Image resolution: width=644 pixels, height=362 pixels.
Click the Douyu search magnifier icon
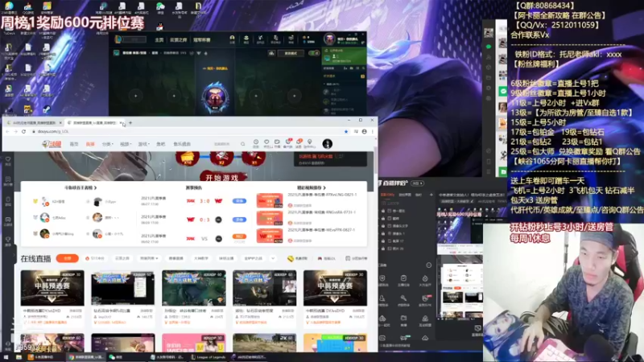pos(243,144)
